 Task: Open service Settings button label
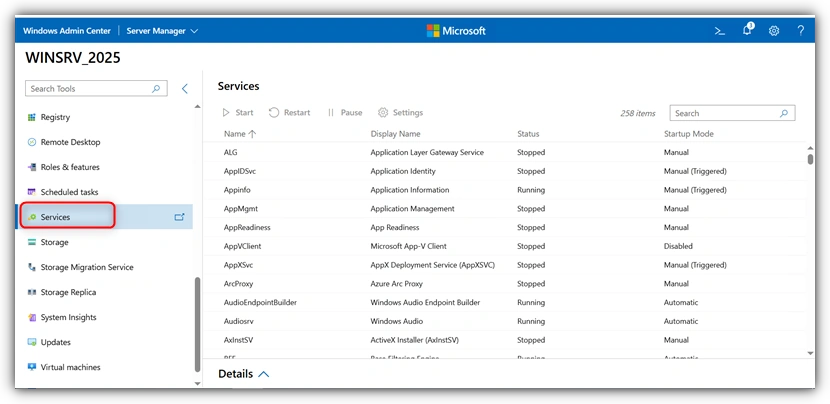tap(408, 112)
